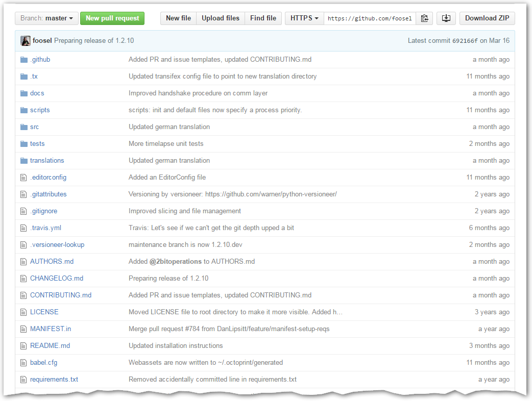The image size is (532, 401).
Task: Select the repository URL input field
Action: click(370, 18)
